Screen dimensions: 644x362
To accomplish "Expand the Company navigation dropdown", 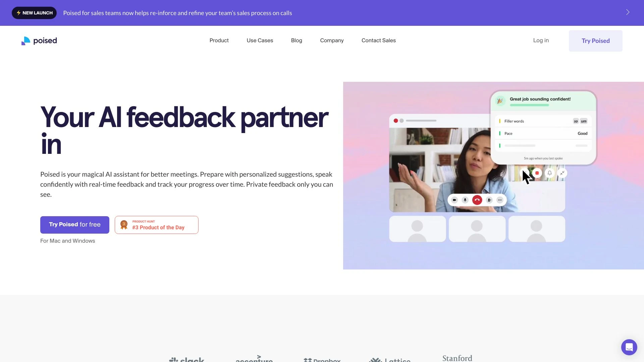I will coord(332,40).
